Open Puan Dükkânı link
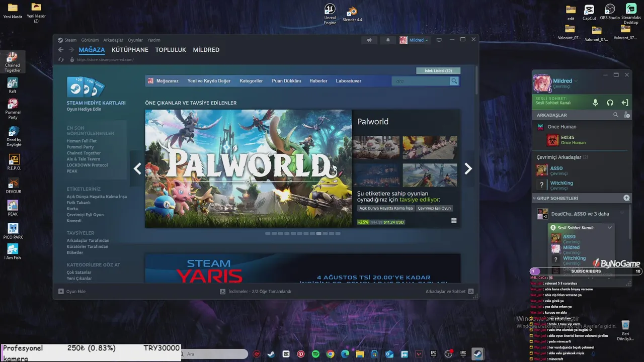This screenshot has height=362, width=644. coord(286,81)
